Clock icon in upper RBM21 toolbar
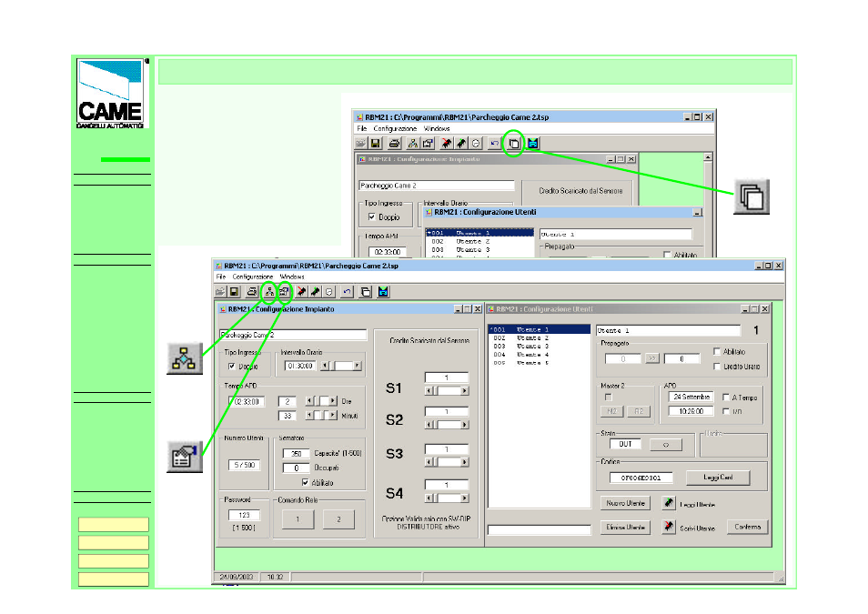This screenshot has height=614, width=868. [x=476, y=144]
